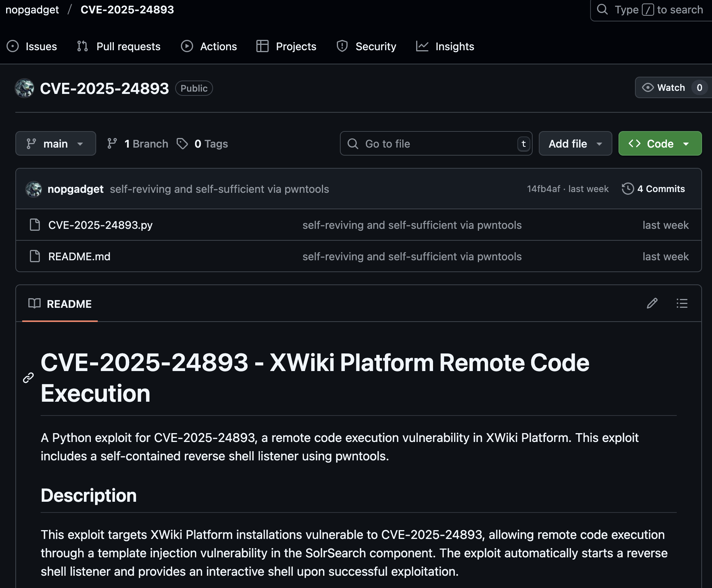Viewport: 712px width, 588px height.
Task: Click the branch icon beside 1 Branch
Action: pyautogui.click(x=112, y=144)
